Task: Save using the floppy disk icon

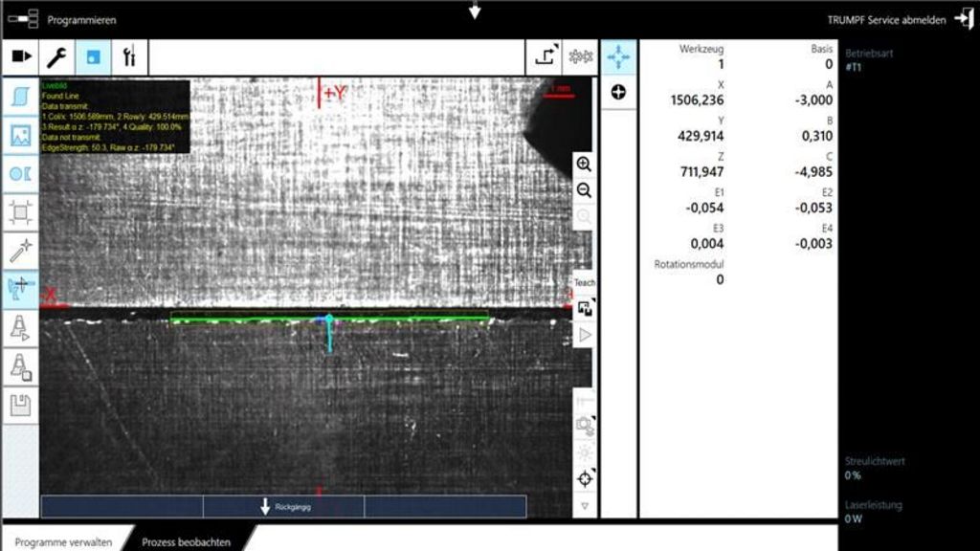Action: [x=21, y=405]
